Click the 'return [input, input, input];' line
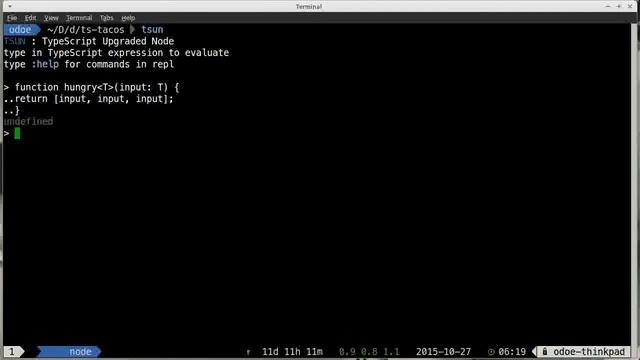The image size is (640, 360). tap(89, 99)
